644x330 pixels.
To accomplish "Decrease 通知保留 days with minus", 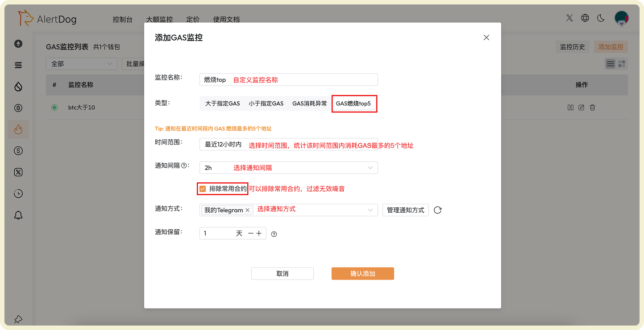I will coord(251,233).
